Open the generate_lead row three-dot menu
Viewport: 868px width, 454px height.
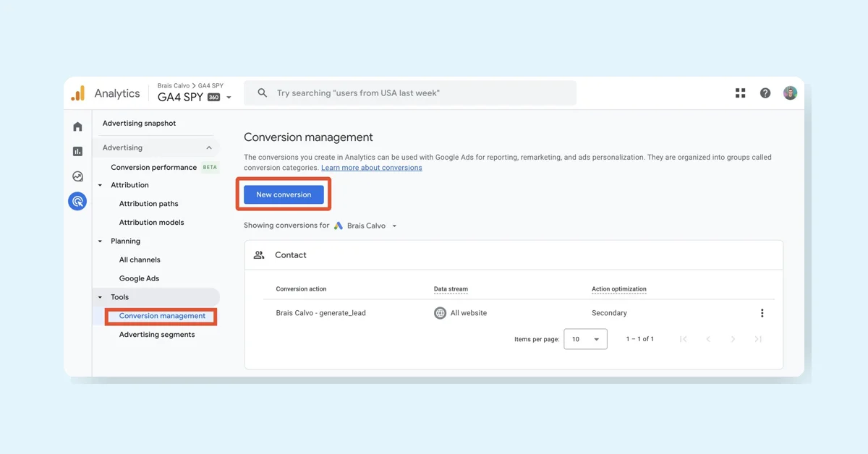762,313
